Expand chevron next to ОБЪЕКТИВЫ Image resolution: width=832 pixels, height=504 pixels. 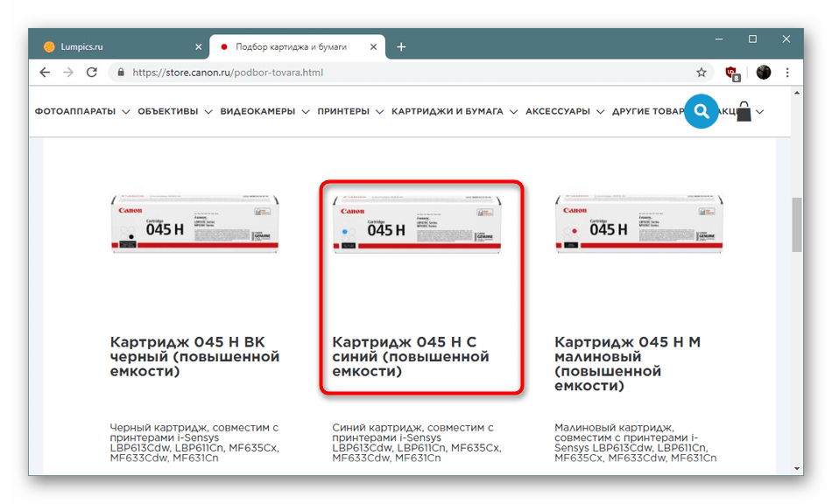tap(208, 112)
